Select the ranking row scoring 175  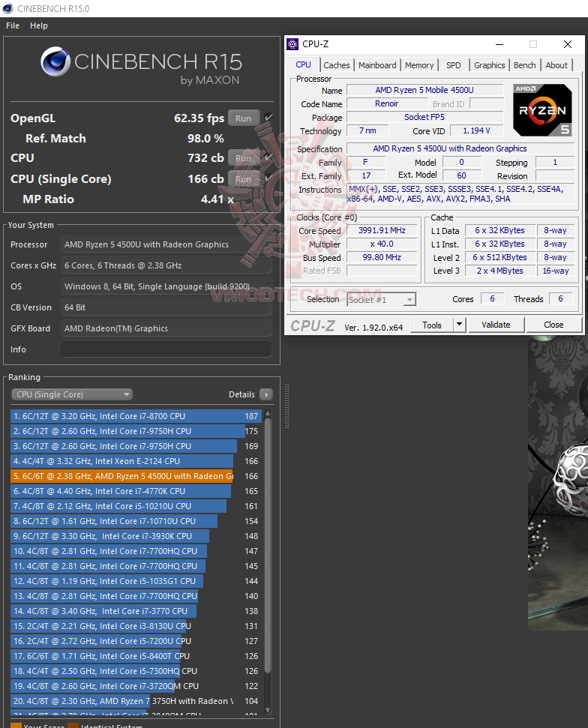coord(136,431)
